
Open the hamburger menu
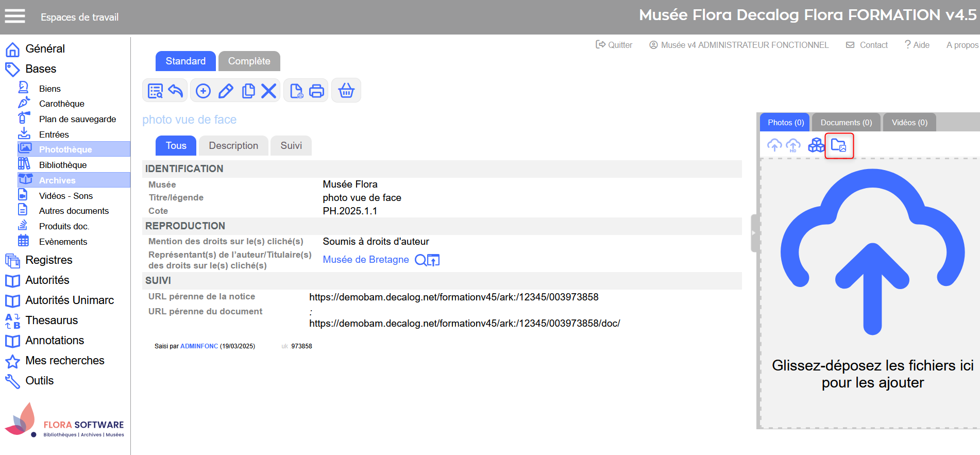15,16
